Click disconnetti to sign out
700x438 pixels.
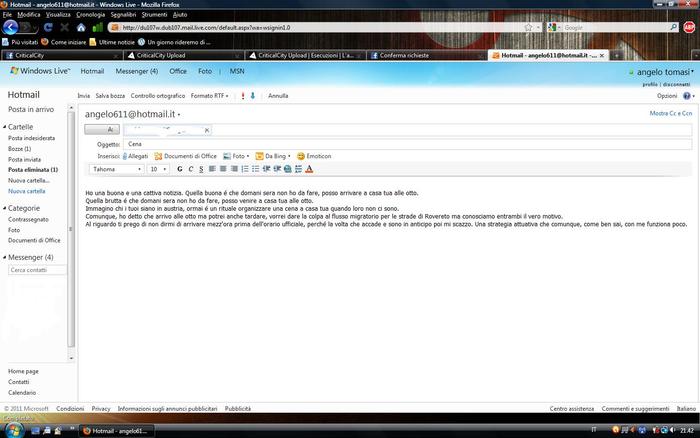point(676,84)
